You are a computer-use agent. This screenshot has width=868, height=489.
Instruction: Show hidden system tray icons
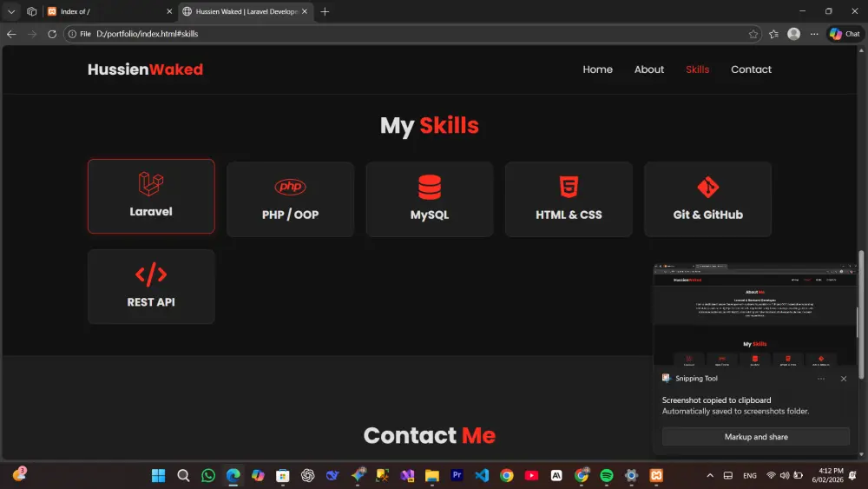710,475
